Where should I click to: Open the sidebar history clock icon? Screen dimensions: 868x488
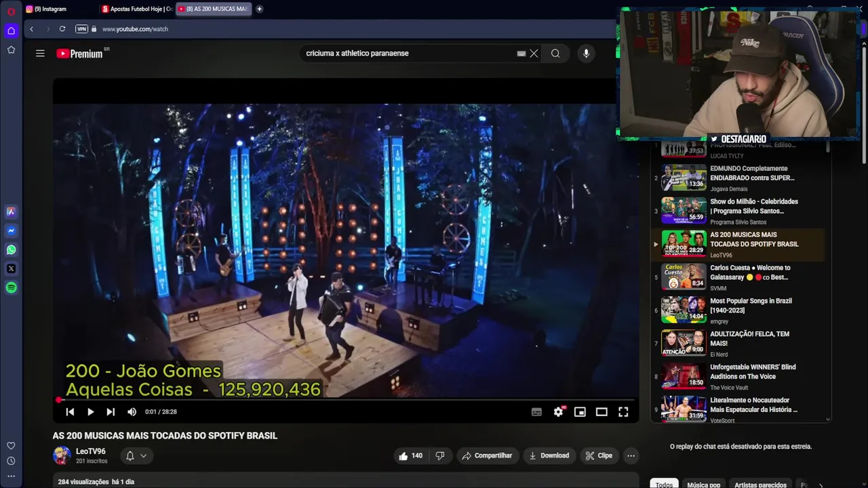point(11,461)
